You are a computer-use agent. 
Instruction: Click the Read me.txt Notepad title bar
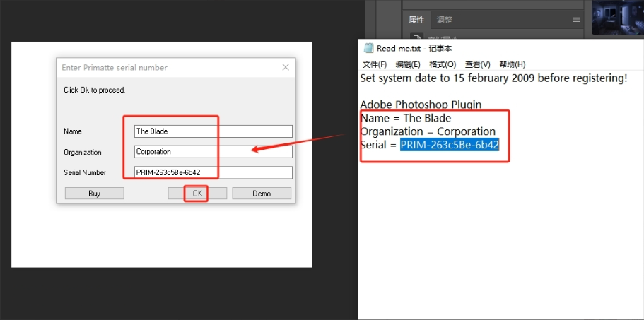[501, 49]
